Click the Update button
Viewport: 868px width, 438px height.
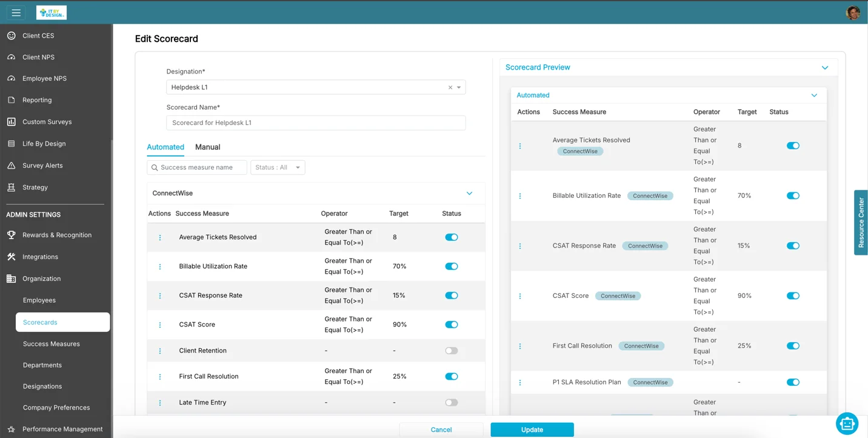click(532, 430)
